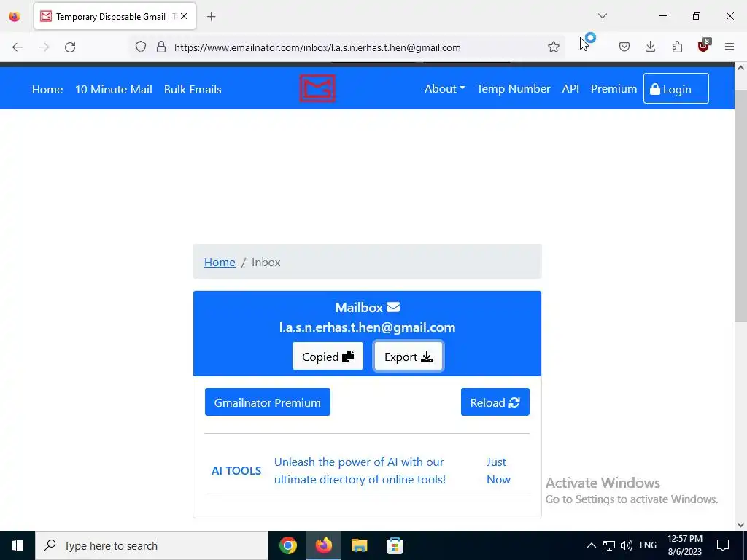Open the Windows Start menu
The width and height of the screenshot is (747, 560).
point(18,545)
